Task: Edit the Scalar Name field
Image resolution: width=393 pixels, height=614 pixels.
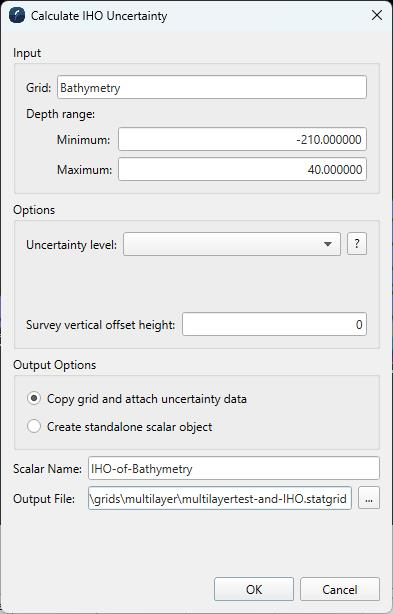Action: (x=234, y=468)
